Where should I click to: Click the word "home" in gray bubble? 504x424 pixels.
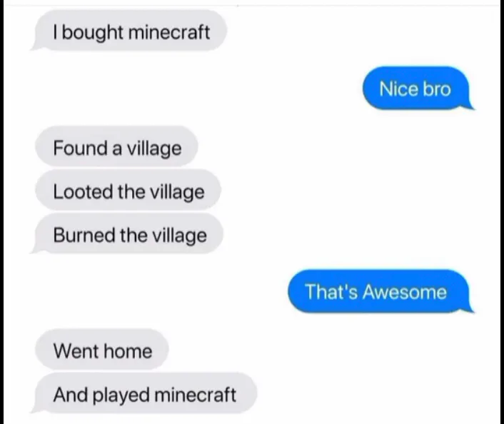click(128, 350)
